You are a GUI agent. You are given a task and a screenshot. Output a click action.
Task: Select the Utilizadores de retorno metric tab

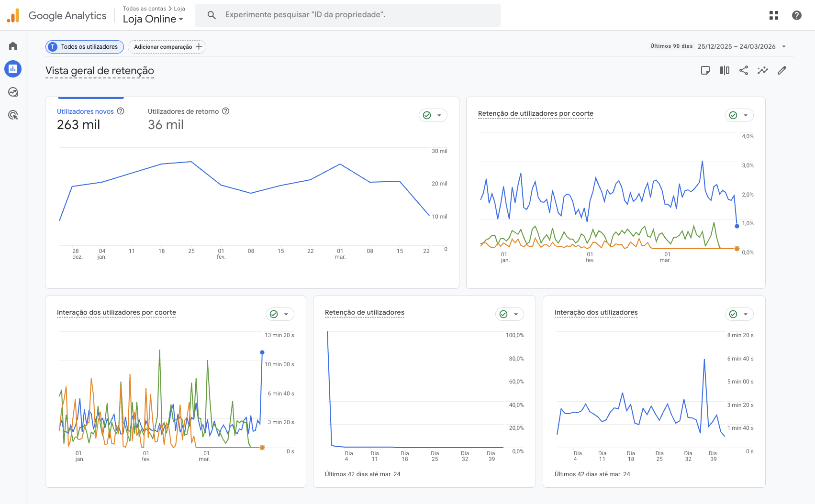pos(189,119)
